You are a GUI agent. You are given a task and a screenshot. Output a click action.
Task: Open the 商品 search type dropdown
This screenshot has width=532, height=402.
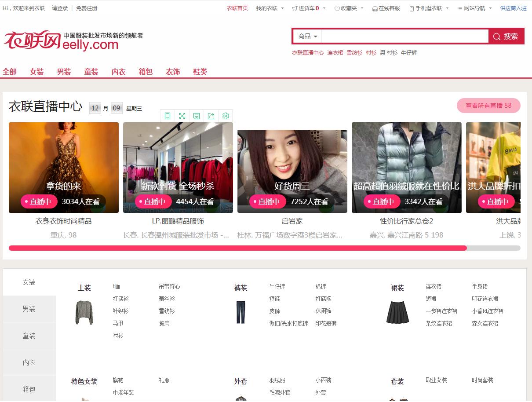pos(306,36)
